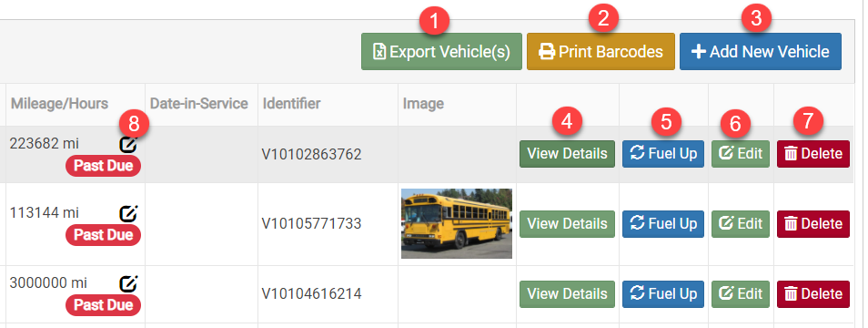Image resolution: width=868 pixels, height=328 pixels.
Task: Delete vehicle V10105771733
Action: coord(812,224)
